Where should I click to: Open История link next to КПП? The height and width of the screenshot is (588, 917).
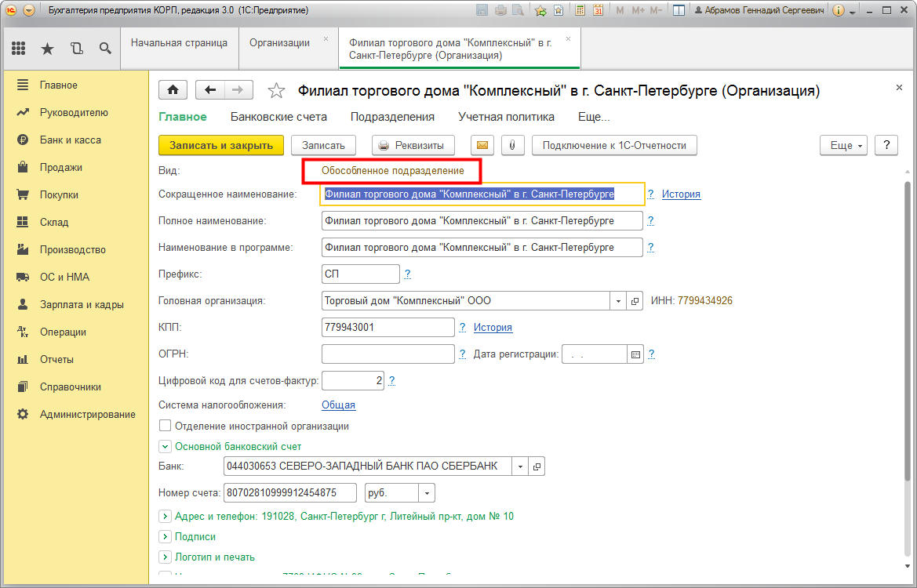(493, 327)
